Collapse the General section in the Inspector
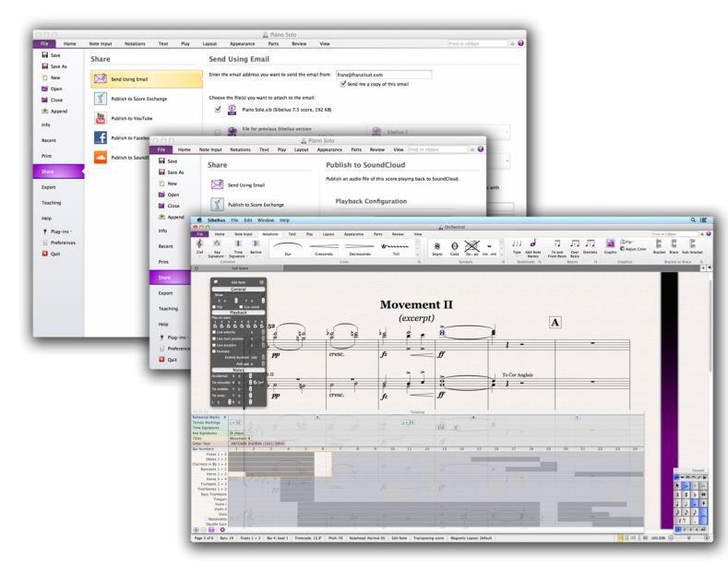The width and height of the screenshot is (728, 569). pyautogui.click(x=238, y=290)
